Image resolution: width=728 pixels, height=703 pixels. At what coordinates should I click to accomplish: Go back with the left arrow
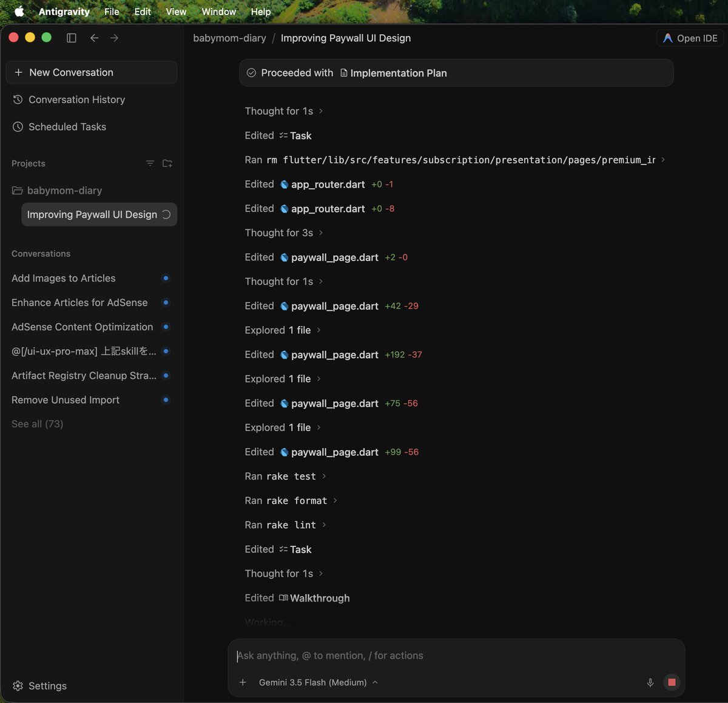[x=94, y=38]
